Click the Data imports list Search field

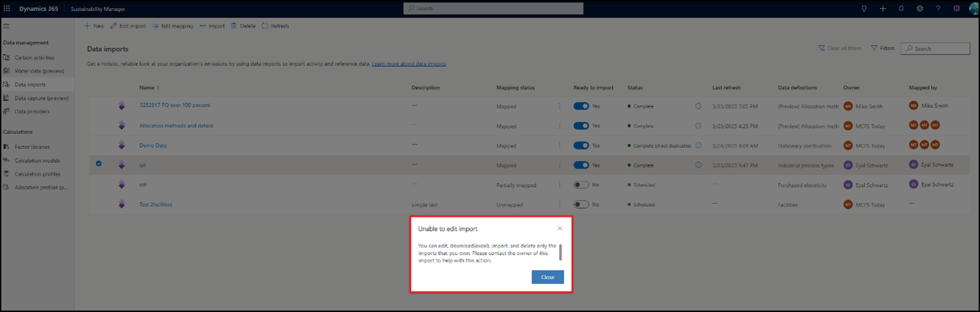(x=935, y=49)
